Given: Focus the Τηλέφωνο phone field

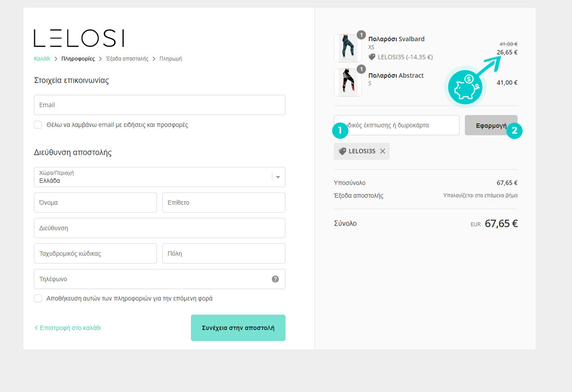Looking at the screenshot, I should (x=160, y=279).
